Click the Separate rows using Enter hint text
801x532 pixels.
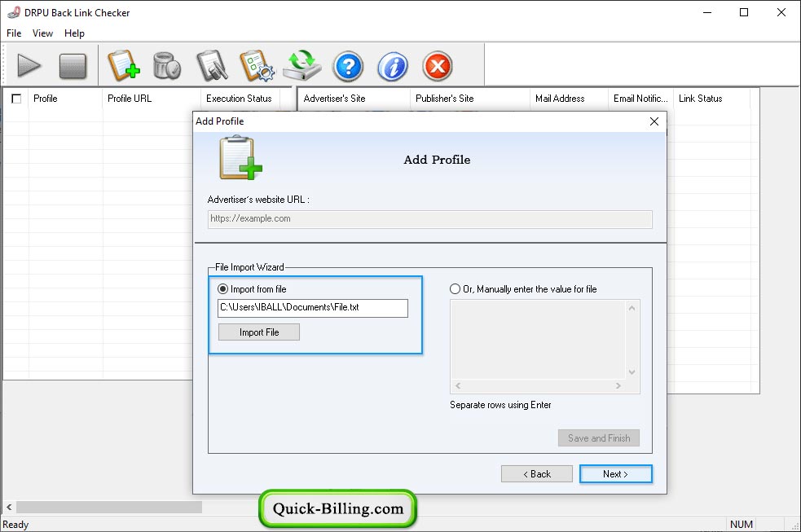(500, 405)
